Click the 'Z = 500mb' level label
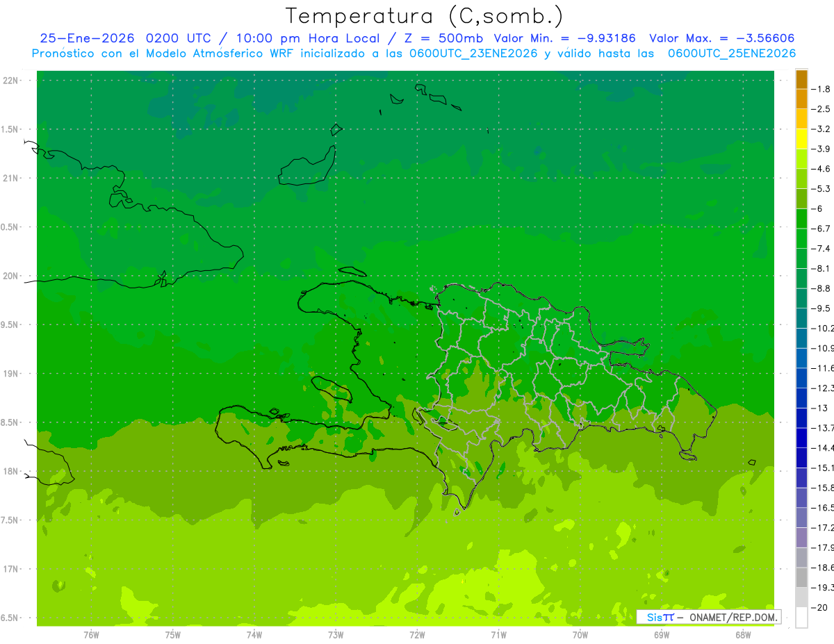 pyautogui.click(x=444, y=38)
